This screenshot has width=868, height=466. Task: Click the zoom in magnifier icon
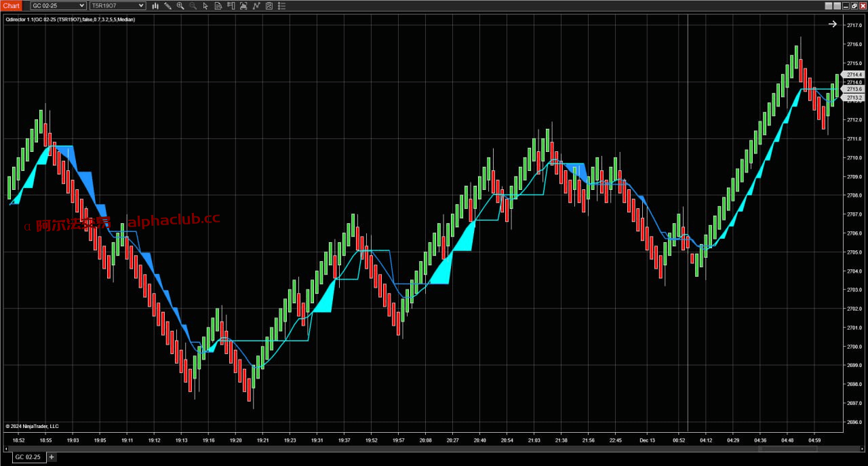pyautogui.click(x=180, y=5)
